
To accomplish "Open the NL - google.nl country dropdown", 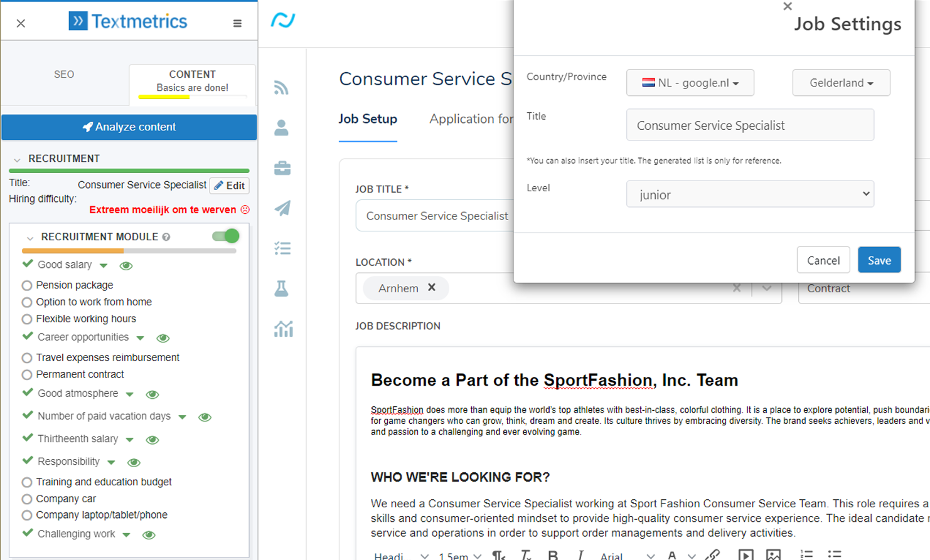I will (x=690, y=83).
